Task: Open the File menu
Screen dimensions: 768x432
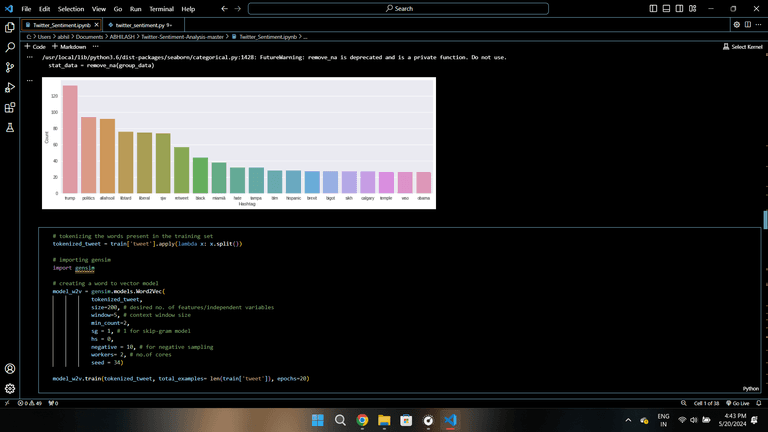Action: (x=26, y=9)
